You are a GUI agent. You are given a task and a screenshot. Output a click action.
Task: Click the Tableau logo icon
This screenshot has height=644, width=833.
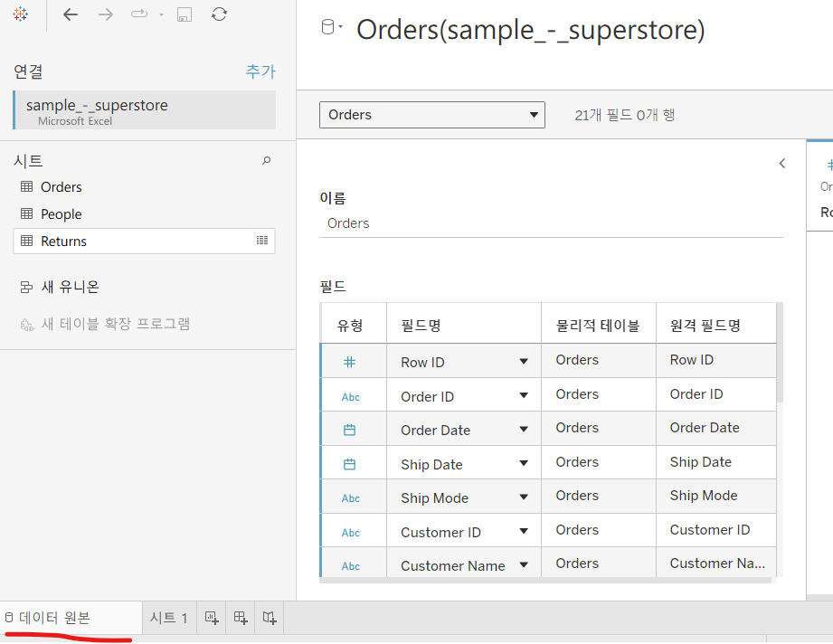coord(20,14)
